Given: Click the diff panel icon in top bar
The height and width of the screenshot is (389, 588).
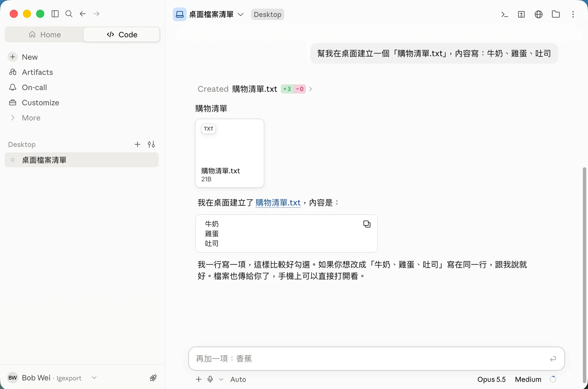Looking at the screenshot, I should click(521, 14).
